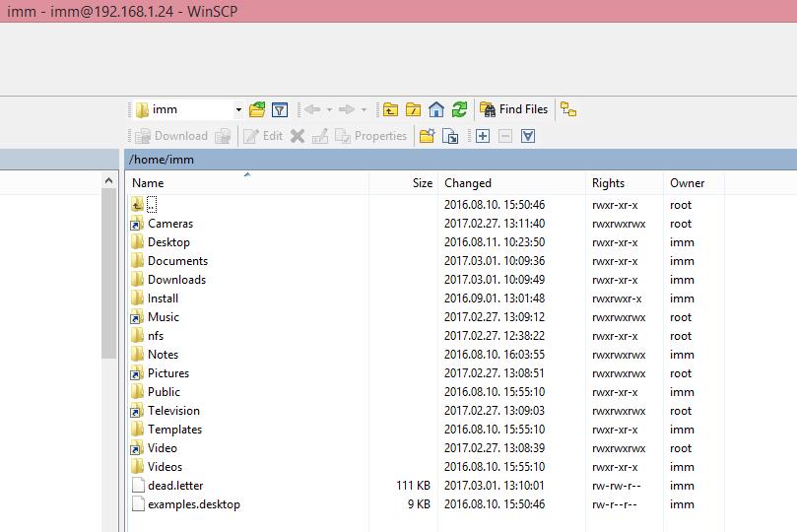Go forward with the right arrow
This screenshot has width=797, height=532.
[x=347, y=109]
